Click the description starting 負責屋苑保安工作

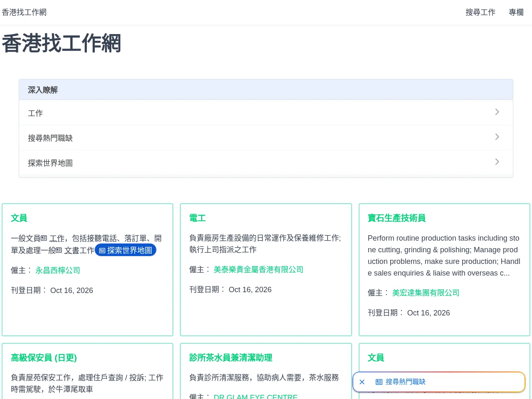coord(87,384)
